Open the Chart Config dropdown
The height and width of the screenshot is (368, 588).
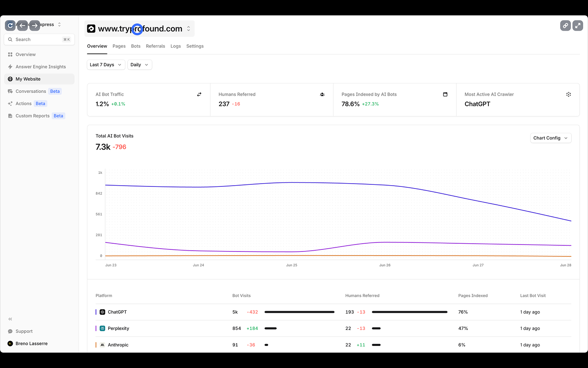click(x=550, y=138)
